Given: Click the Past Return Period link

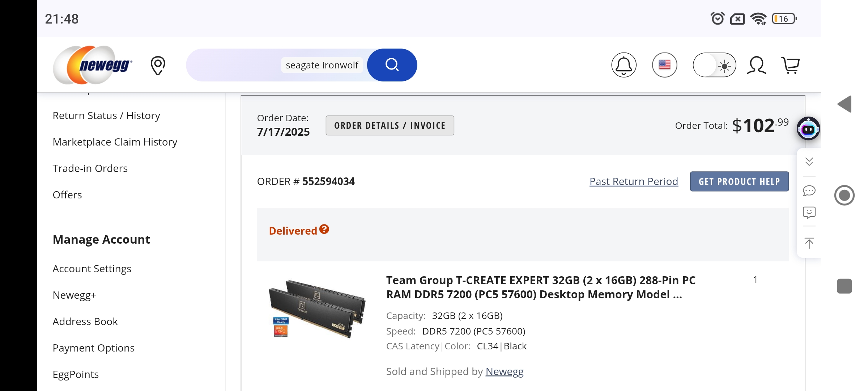Looking at the screenshot, I should pos(634,181).
